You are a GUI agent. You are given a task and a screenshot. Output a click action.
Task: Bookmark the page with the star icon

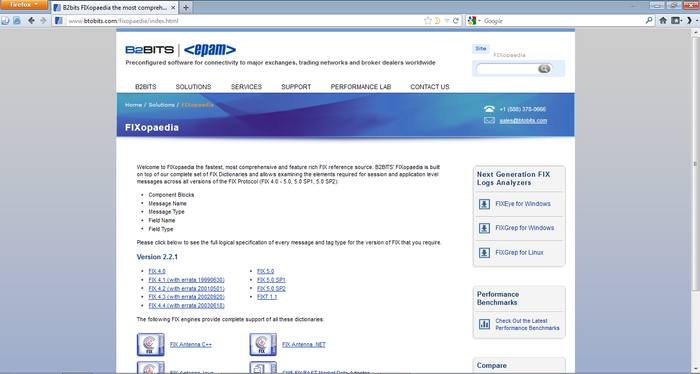click(x=427, y=21)
